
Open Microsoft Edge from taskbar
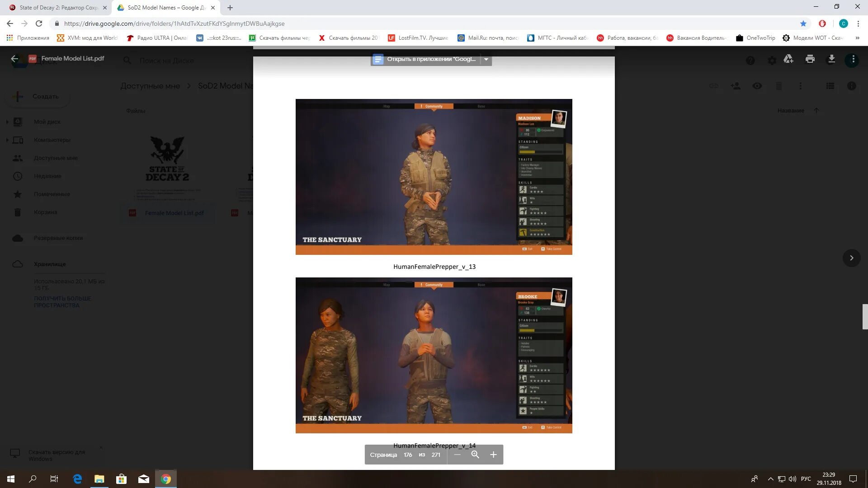pyautogui.click(x=77, y=479)
